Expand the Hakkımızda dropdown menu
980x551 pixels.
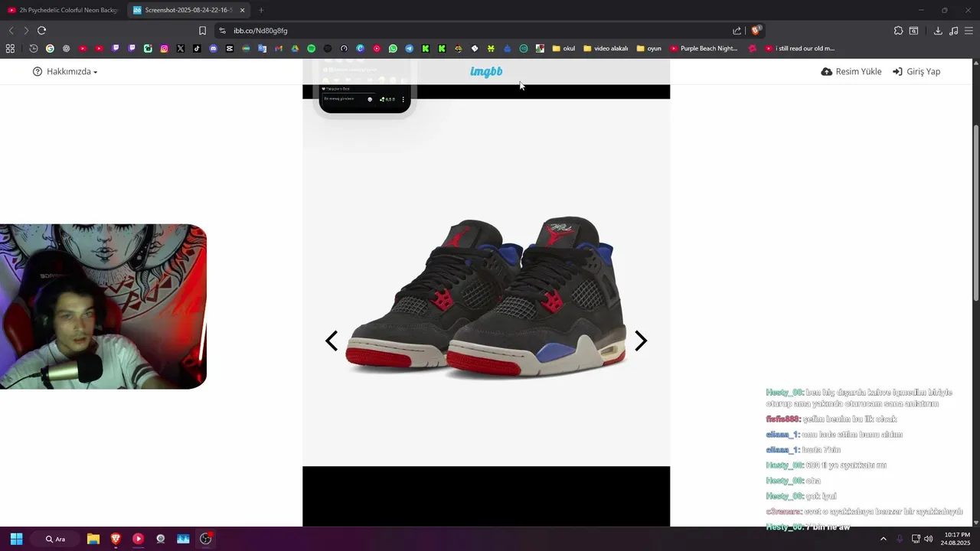(65, 71)
